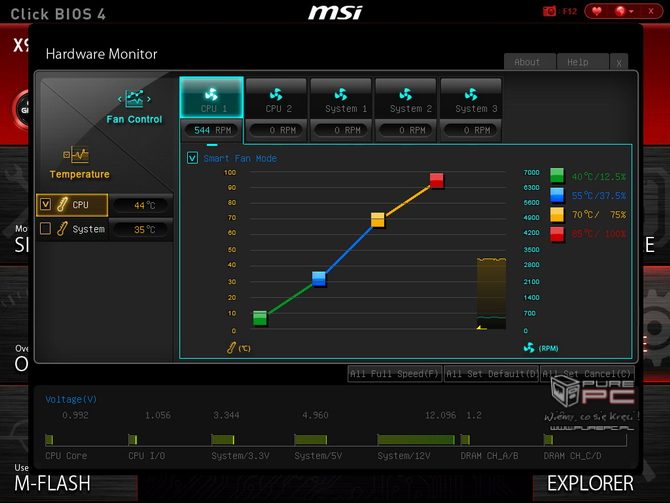Viewport: 670px width, 503px height.
Task: Check the System temperature checkbox
Action: coord(45,229)
